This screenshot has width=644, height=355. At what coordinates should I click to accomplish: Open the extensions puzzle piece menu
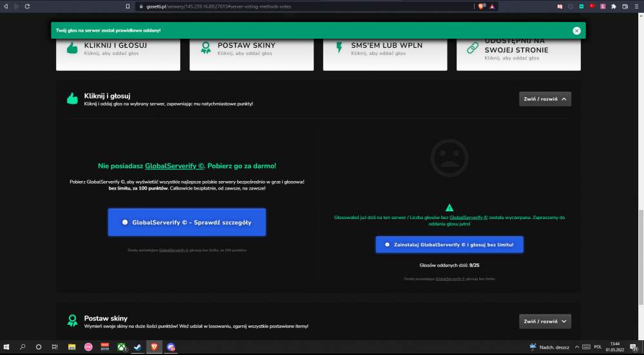[x=614, y=6]
